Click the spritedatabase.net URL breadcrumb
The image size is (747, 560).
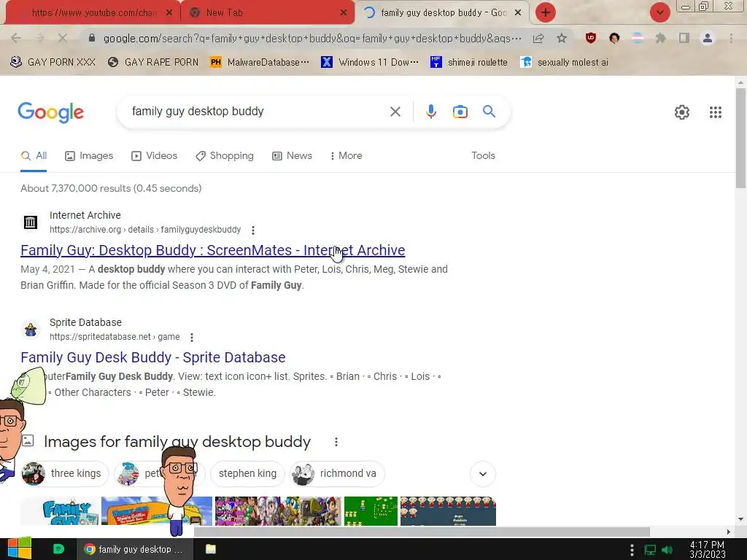(115, 337)
